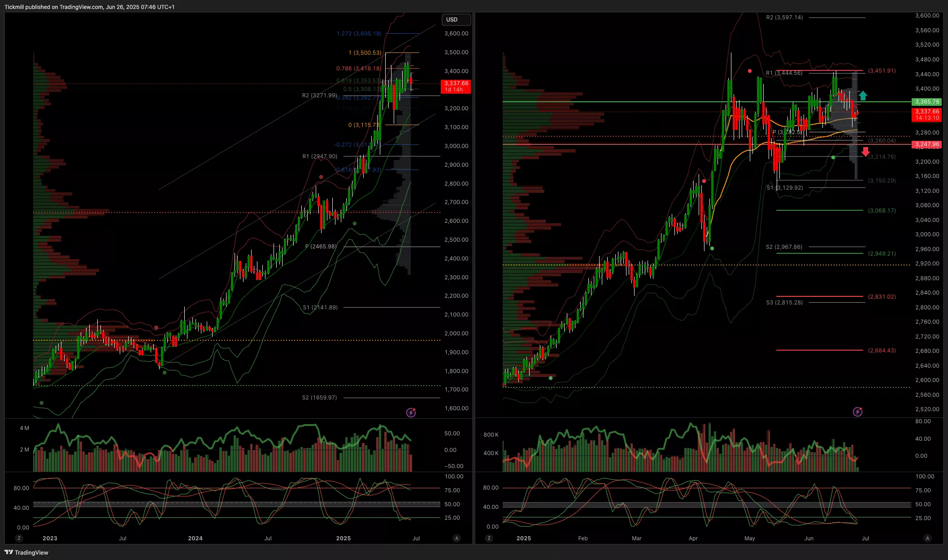Click the green 3,365.78 price label
The image size is (948, 560).
click(x=927, y=102)
